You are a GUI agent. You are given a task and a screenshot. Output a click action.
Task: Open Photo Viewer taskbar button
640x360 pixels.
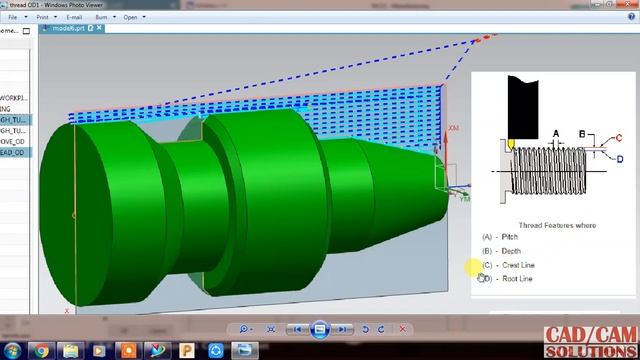(x=245, y=351)
